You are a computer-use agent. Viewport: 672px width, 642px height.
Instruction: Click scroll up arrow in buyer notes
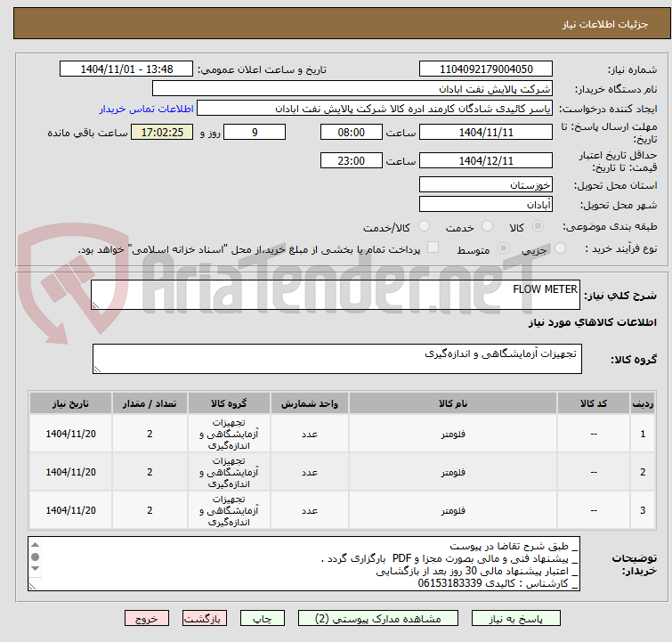point(35,545)
